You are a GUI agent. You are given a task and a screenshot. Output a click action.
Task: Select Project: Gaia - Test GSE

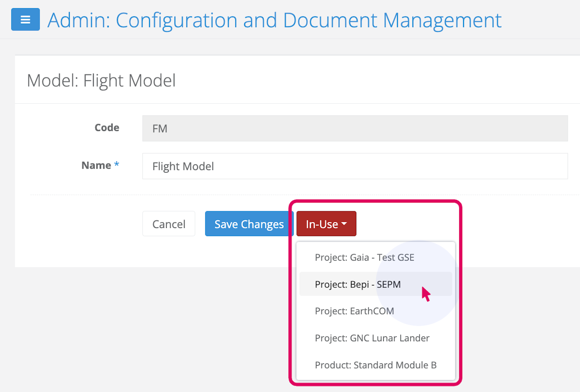click(x=364, y=258)
